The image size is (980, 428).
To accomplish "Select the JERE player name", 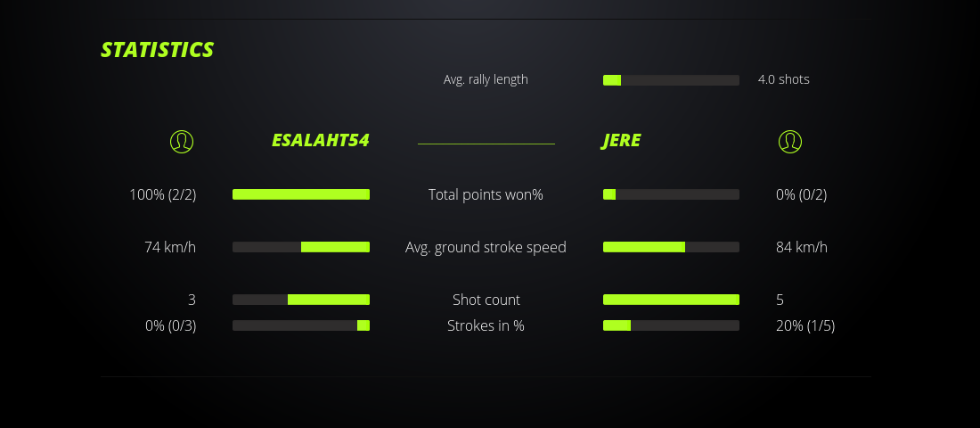I will pos(621,141).
